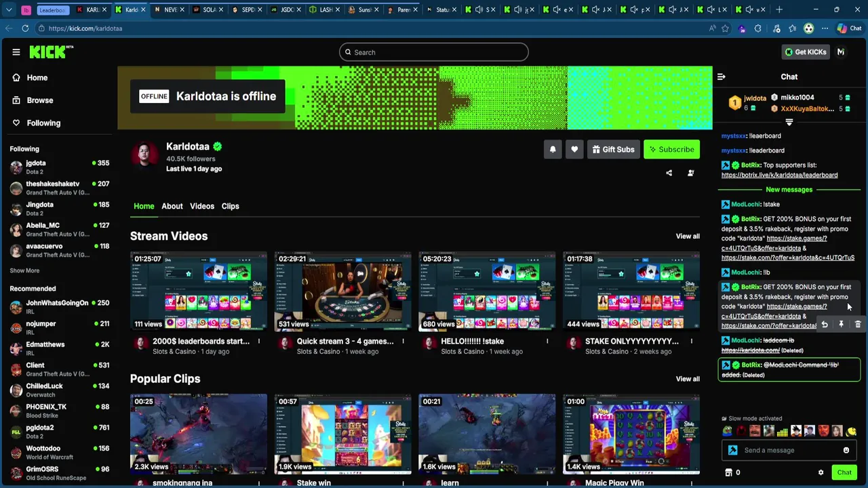Viewport: 868px width, 488px height.
Task: Reply to the hovered BotRix message
Action: tap(825, 325)
